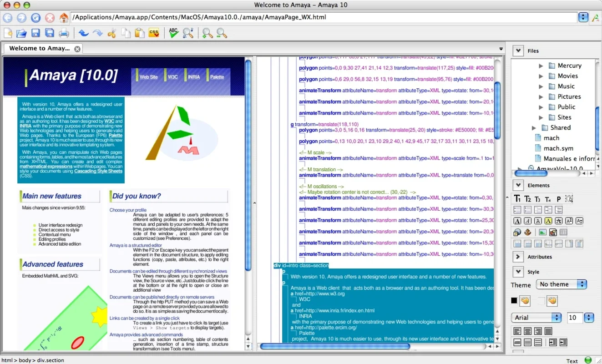The height and width of the screenshot is (364, 602).
Task: Toggle superscript text style
Action: [x=569, y=221]
